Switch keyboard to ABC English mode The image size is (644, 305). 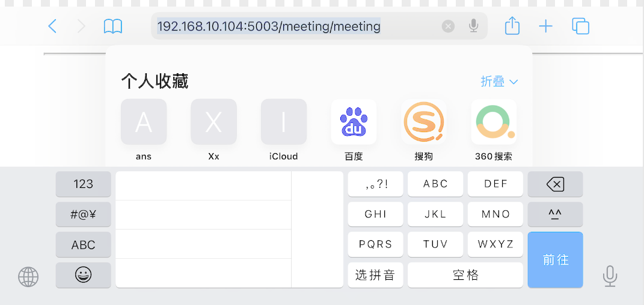84,245
